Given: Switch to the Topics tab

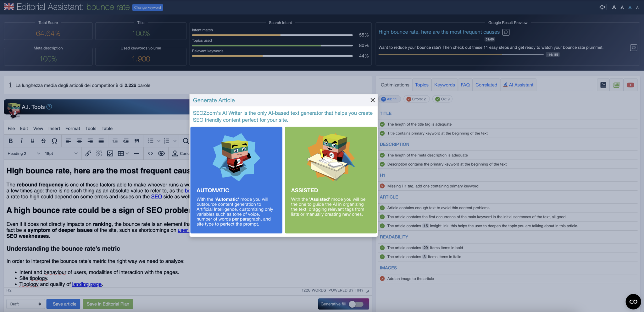Looking at the screenshot, I should click(422, 85).
